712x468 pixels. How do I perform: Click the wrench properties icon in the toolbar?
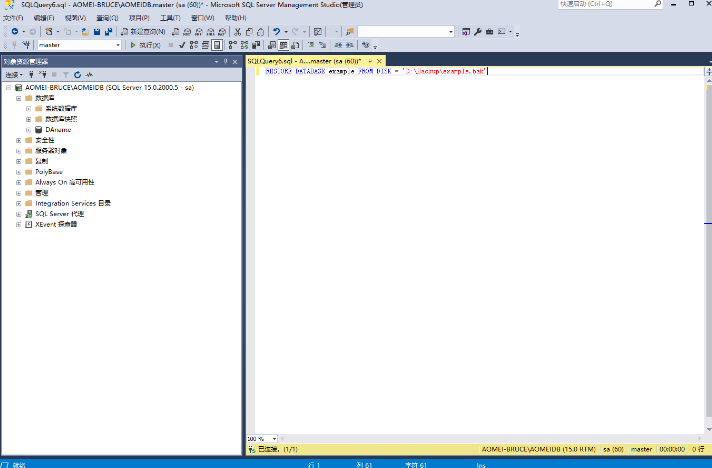[477, 32]
